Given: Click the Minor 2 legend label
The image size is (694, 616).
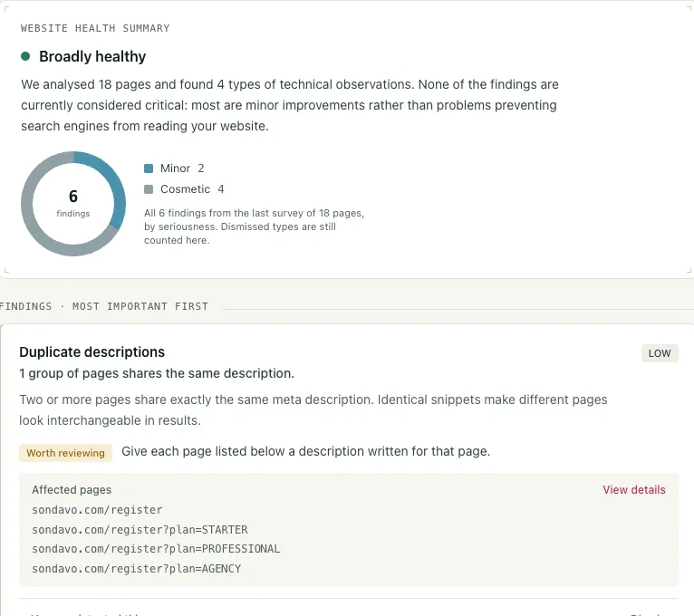Looking at the screenshot, I should [x=182, y=168].
